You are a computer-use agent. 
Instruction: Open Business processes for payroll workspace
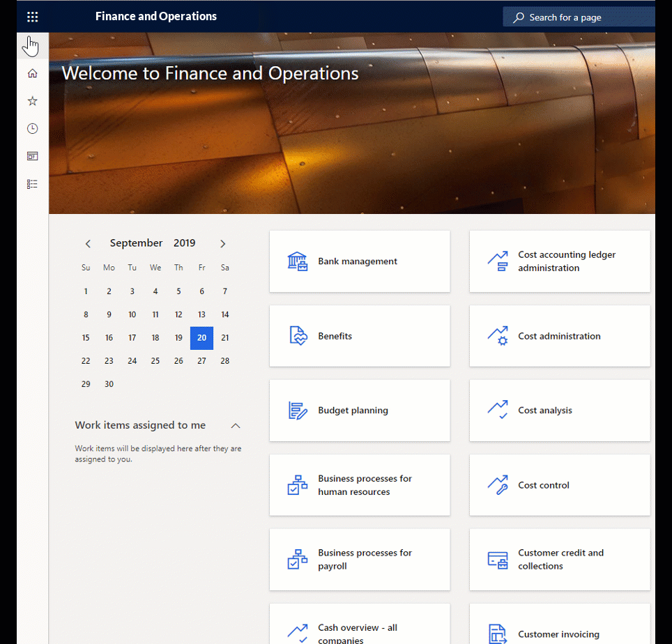[360, 560]
